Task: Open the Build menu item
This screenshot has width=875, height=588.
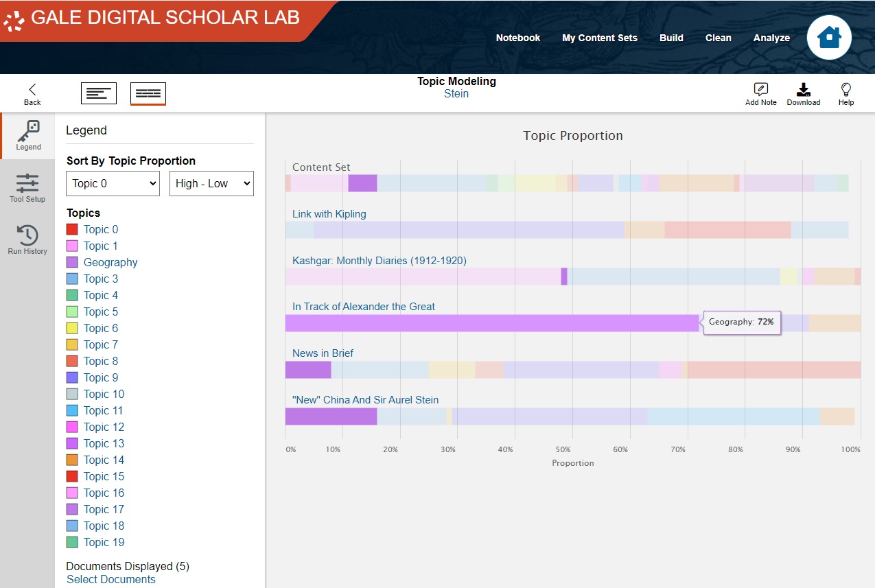Action: 671,38
